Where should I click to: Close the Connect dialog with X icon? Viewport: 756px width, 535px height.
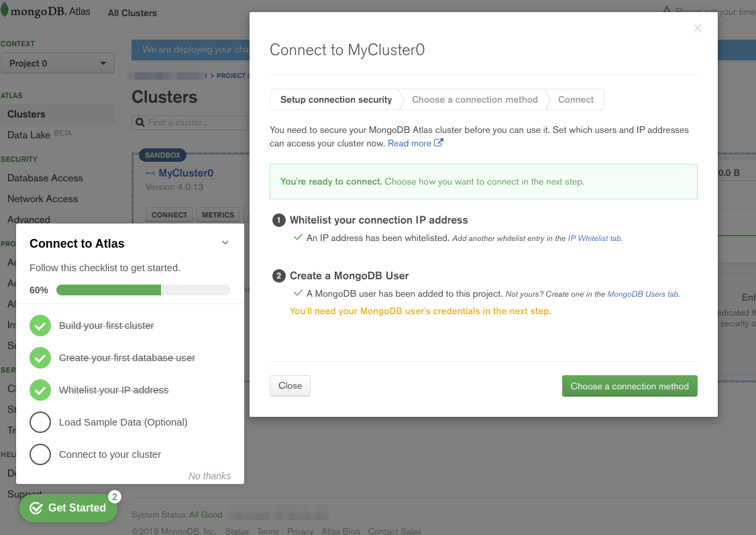[697, 28]
